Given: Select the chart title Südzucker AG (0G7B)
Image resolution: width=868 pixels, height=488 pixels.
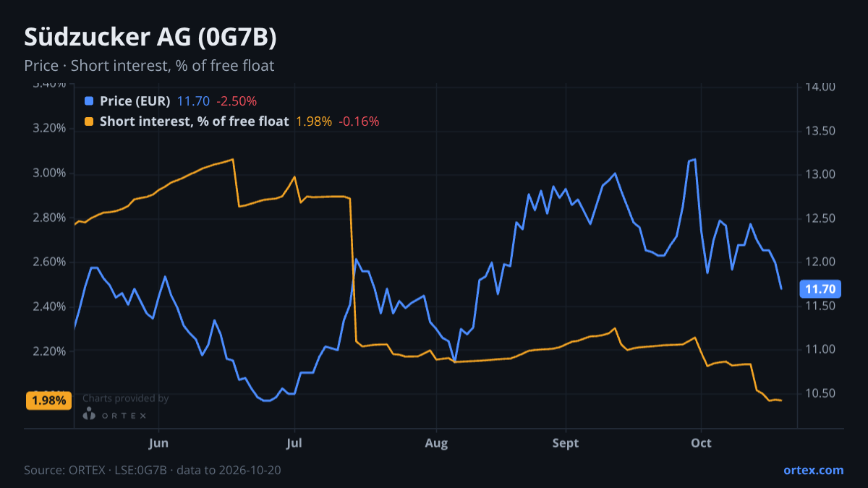Looking at the screenshot, I should 150,37.
